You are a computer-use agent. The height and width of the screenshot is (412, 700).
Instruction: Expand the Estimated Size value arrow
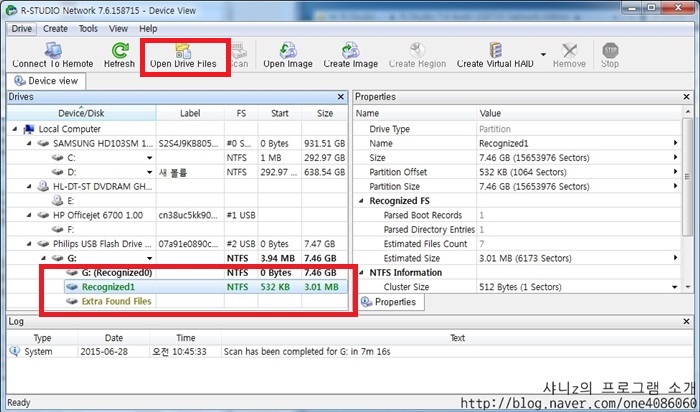pos(675,258)
